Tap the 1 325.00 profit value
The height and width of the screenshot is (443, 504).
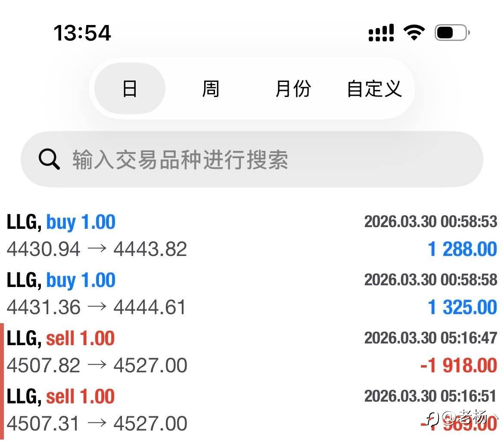pos(462,308)
